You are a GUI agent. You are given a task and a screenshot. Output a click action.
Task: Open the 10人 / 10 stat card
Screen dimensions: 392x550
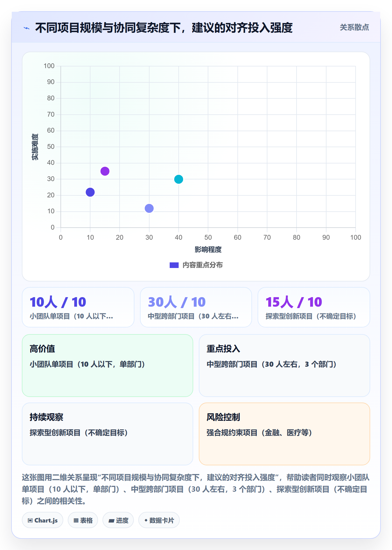(78, 307)
